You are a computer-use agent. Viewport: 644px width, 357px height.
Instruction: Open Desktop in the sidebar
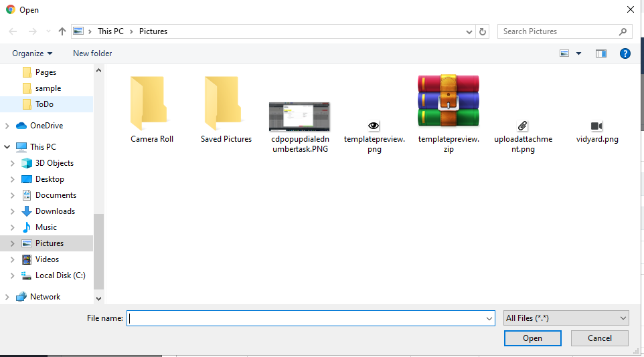(x=50, y=179)
